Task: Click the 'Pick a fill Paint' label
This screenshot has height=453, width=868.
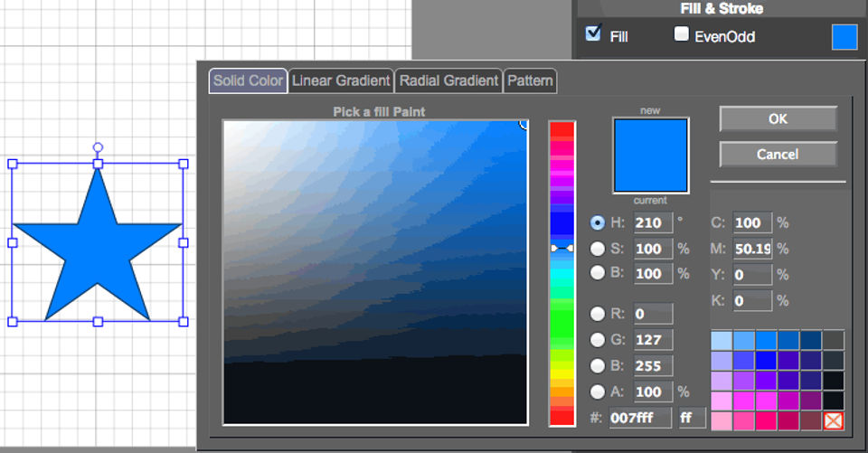Action: click(x=379, y=112)
